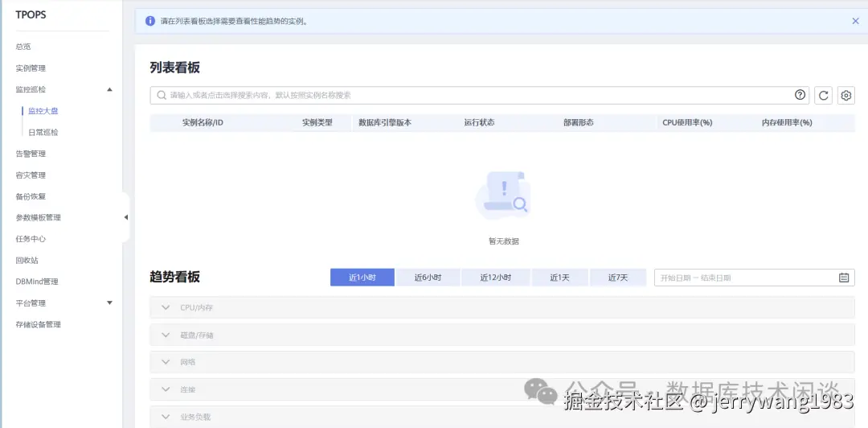Open DBMind管理 in the sidebar
The image size is (868, 428).
point(37,282)
